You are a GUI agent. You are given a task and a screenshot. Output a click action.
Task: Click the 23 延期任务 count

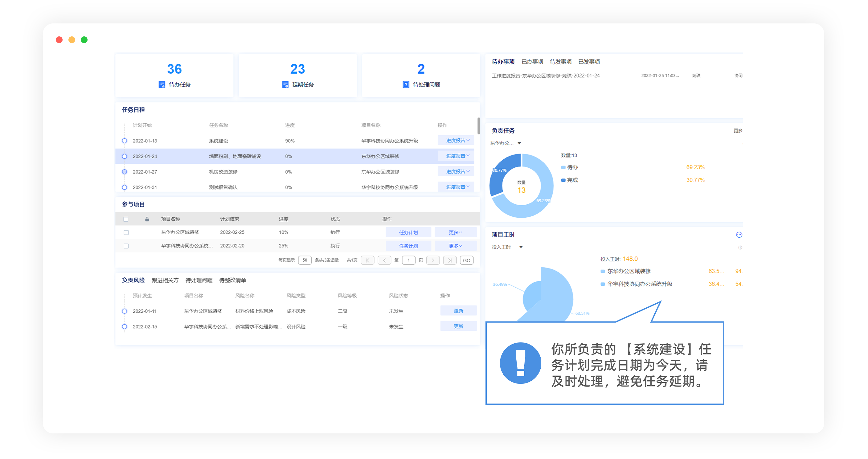coord(297,69)
